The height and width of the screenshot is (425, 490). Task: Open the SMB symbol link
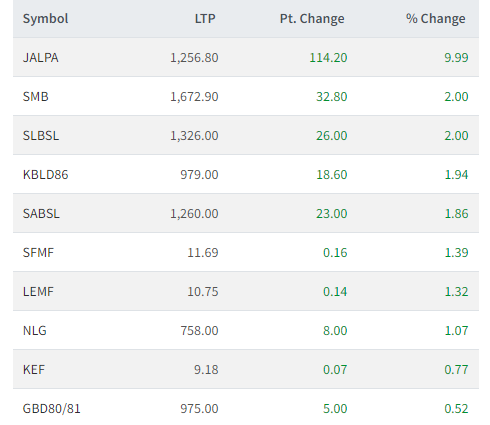[x=36, y=97]
